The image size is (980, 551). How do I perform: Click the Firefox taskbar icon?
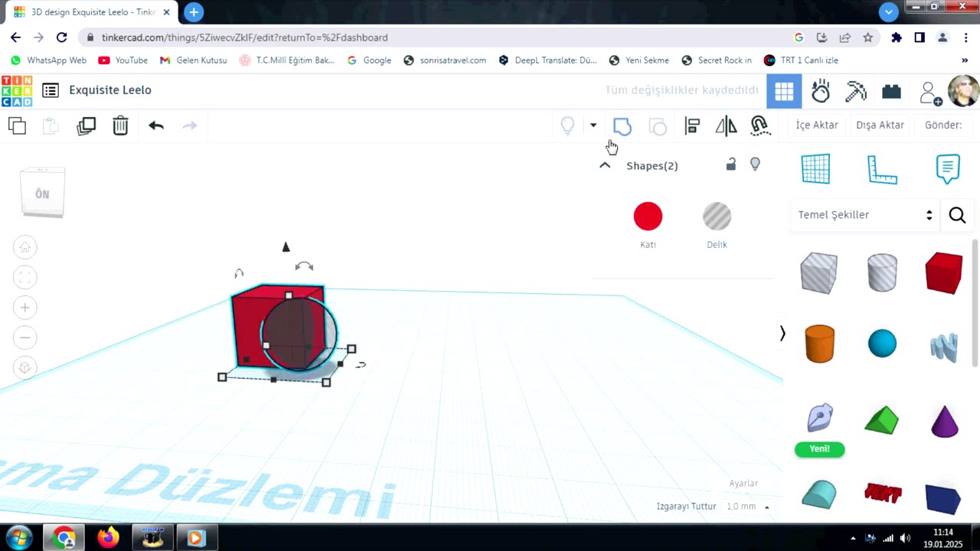[x=108, y=538]
